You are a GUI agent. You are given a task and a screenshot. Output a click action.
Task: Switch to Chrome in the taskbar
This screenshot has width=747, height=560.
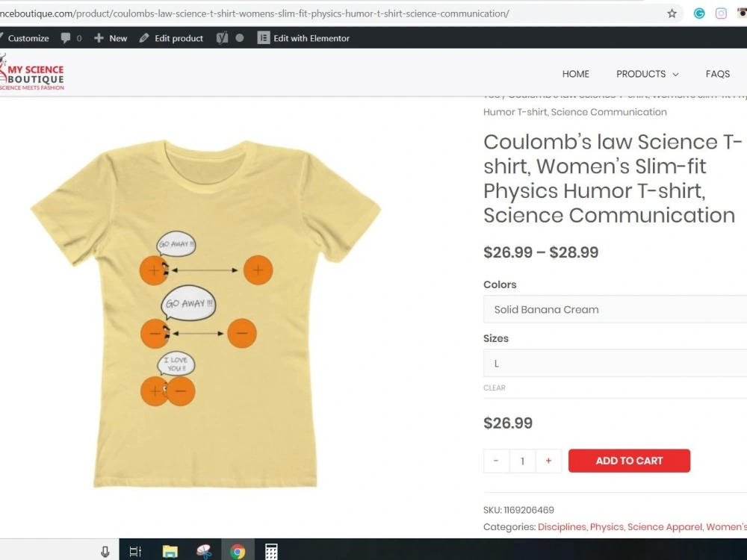point(238,552)
